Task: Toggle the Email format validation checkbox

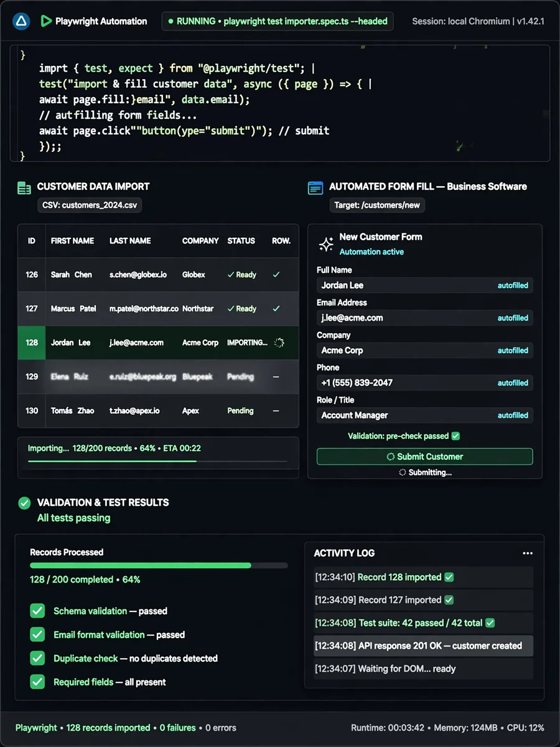Action: 38,635
